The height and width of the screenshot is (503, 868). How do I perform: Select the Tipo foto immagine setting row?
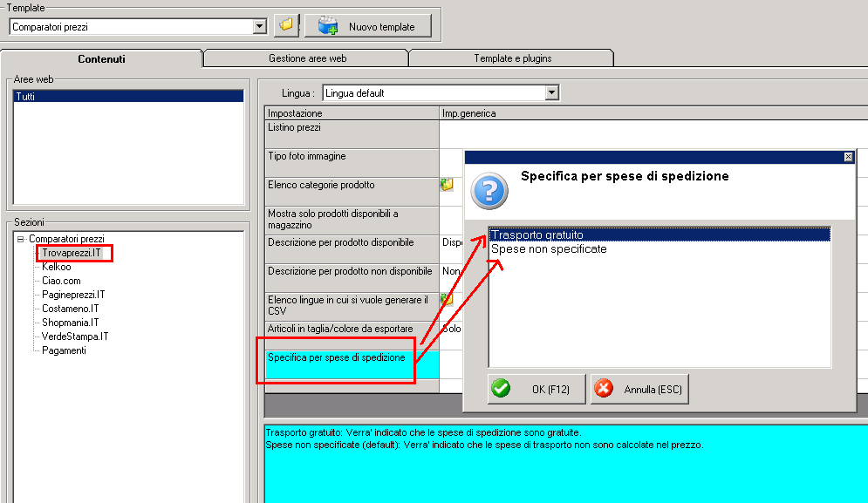352,163
